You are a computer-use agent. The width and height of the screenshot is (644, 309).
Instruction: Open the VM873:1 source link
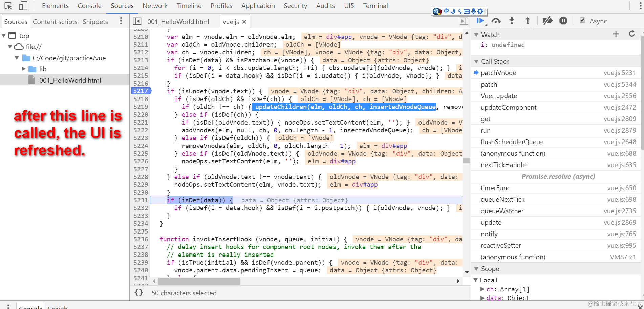pos(623,257)
